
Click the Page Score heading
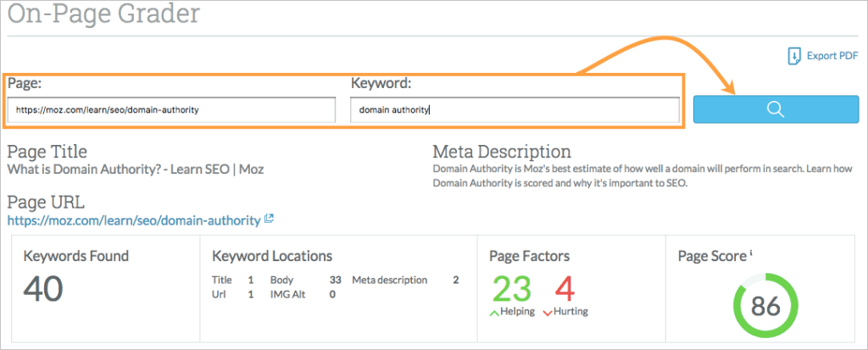pyautogui.click(x=712, y=257)
